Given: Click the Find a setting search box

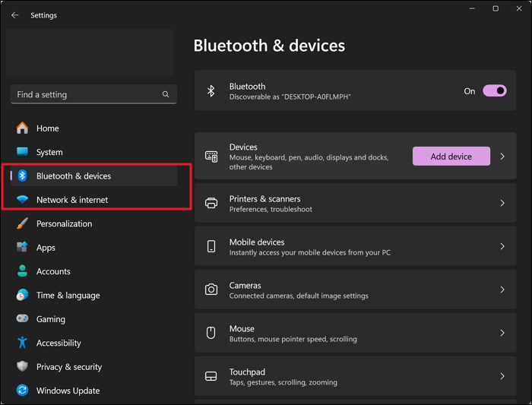Looking at the screenshot, I should [x=93, y=94].
